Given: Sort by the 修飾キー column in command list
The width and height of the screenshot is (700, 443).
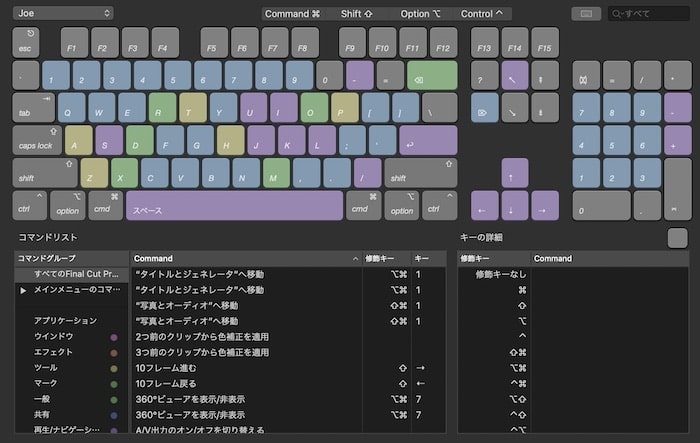Looking at the screenshot, I should tap(387, 259).
